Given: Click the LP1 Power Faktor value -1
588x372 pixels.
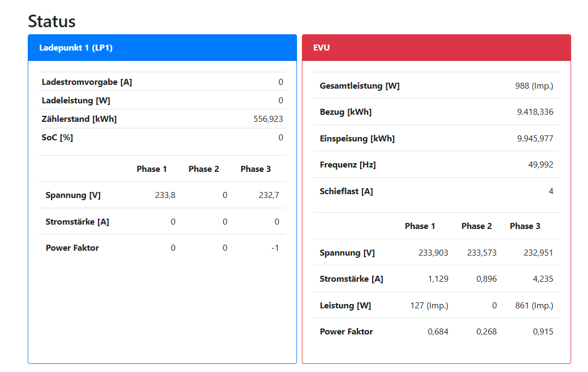Looking at the screenshot, I should point(275,248).
